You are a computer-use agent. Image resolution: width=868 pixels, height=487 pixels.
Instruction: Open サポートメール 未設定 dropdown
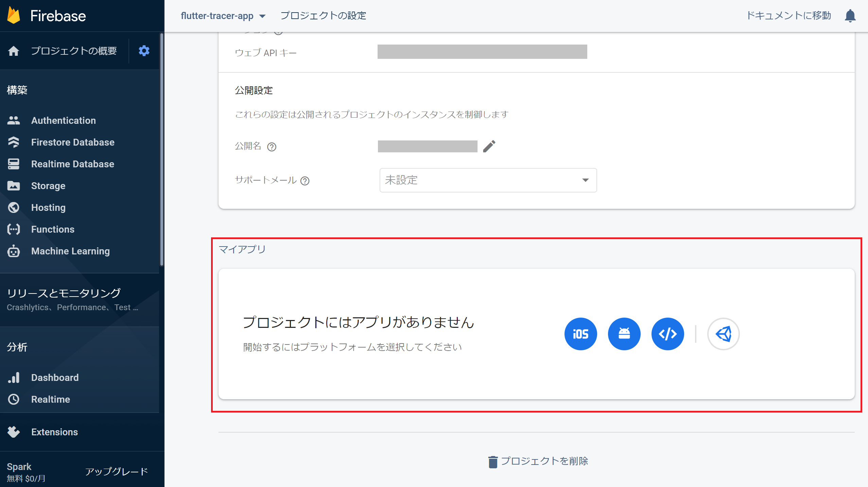(x=488, y=180)
